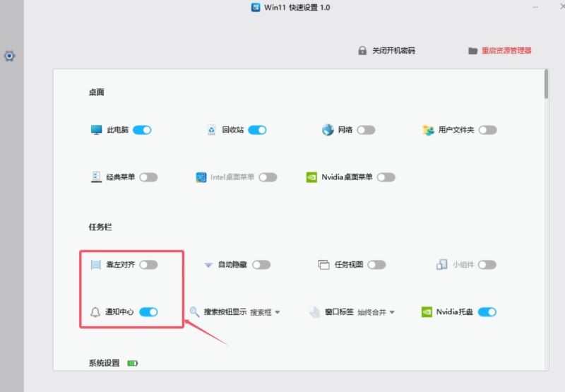Click the vertical scrollbar thumb of settings panel
Viewport: 565px width, 392px height.
546,84
